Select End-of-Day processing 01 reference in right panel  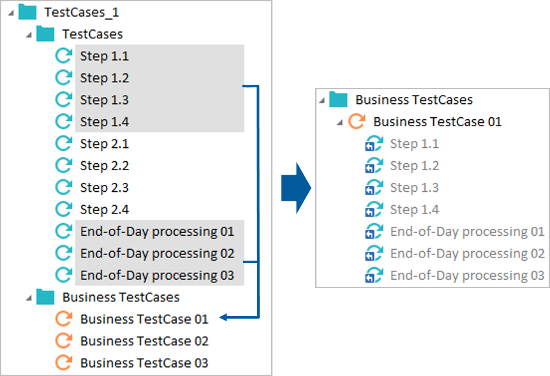pyautogui.click(x=467, y=231)
